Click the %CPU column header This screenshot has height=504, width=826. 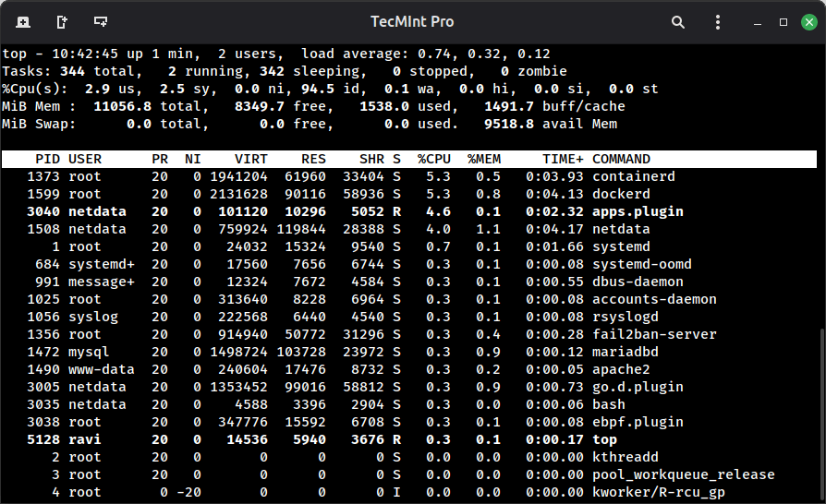[x=433, y=159]
